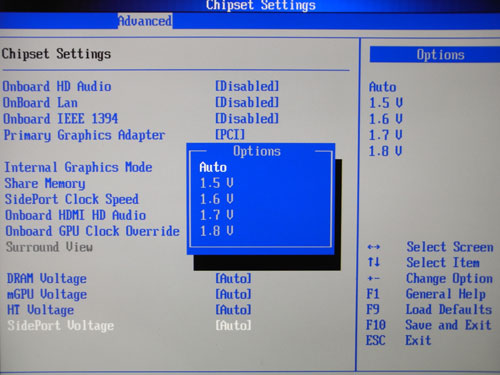Select the Onboard HD Audio setting label
500x375 pixels.
(57, 86)
